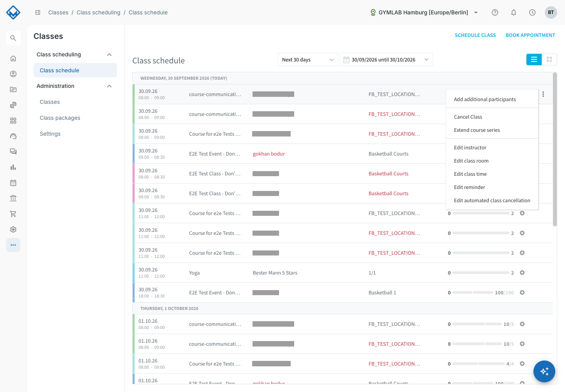Open the BT user avatar menu
The image size is (565, 392).
click(x=551, y=12)
